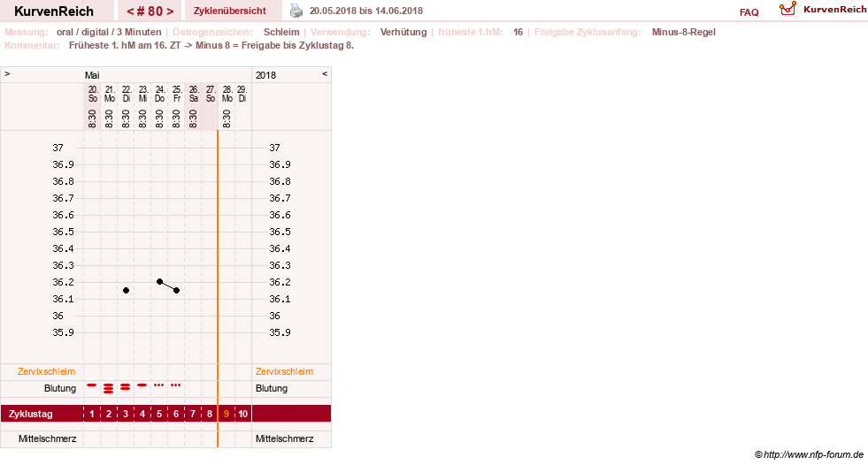Select highlighted cycle day 9 cell
Image resolution: width=868 pixels, height=465 pixels.
[x=227, y=414]
